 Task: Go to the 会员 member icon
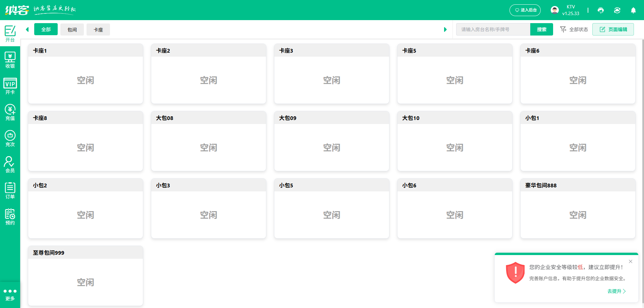click(x=10, y=165)
